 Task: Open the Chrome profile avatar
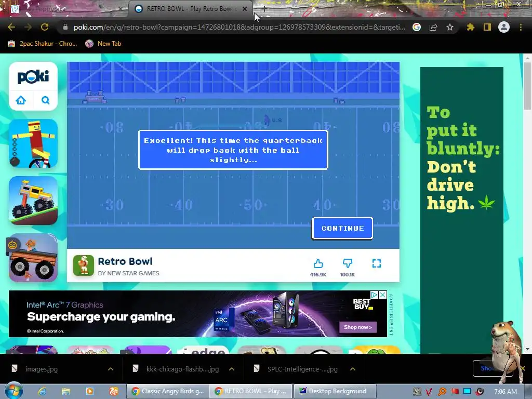click(x=504, y=27)
